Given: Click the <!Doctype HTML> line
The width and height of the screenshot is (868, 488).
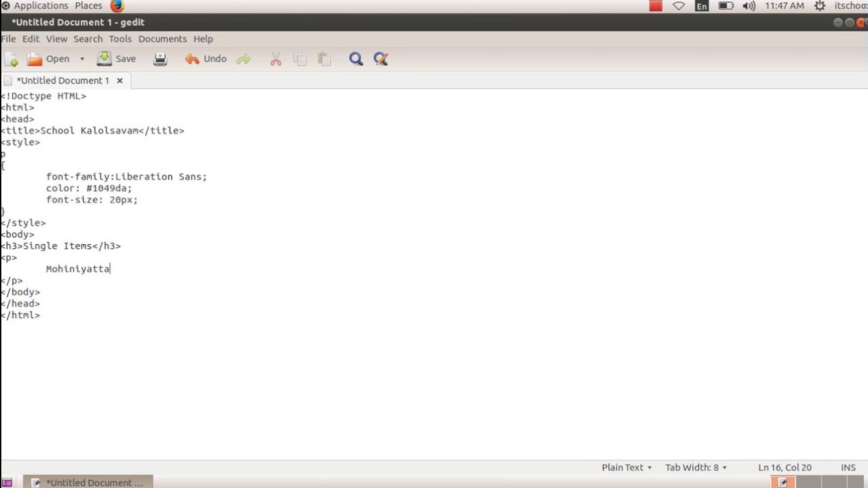Looking at the screenshot, I should [x=43, y=96].
